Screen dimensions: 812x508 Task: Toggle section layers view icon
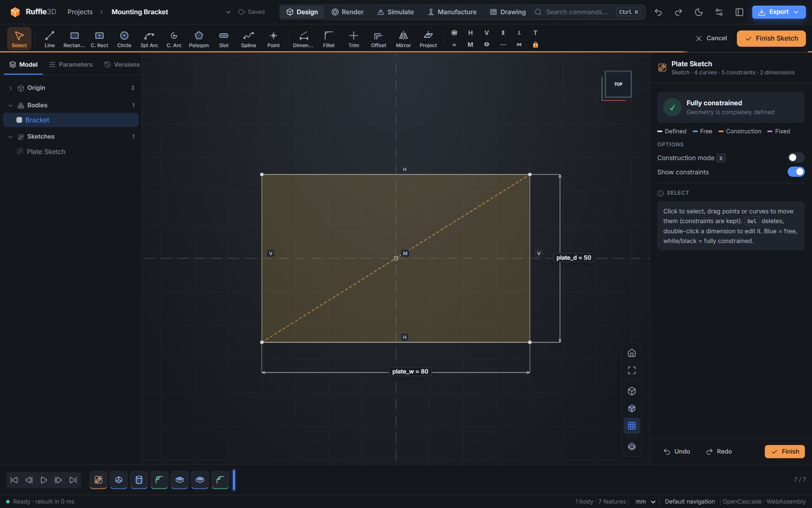coord(632,446)
